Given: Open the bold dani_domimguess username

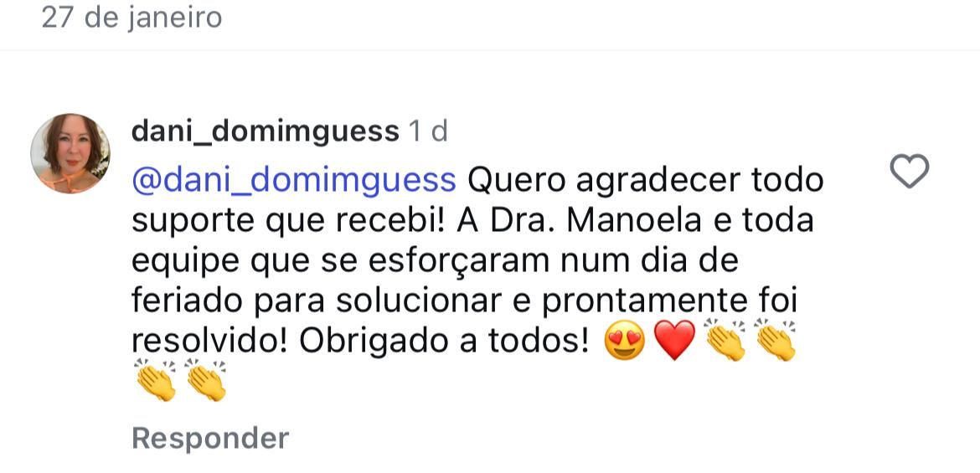Looking at the screenshot, I should pos(265,131).
